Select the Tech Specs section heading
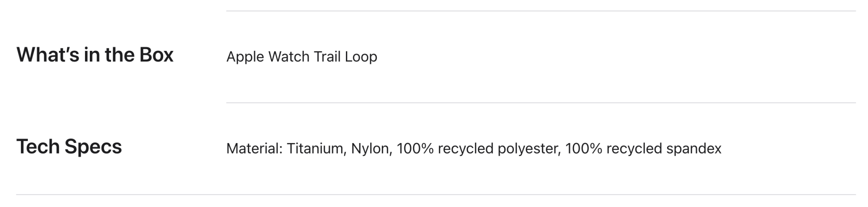Screen dimensions: 868x207 point(69,147)
